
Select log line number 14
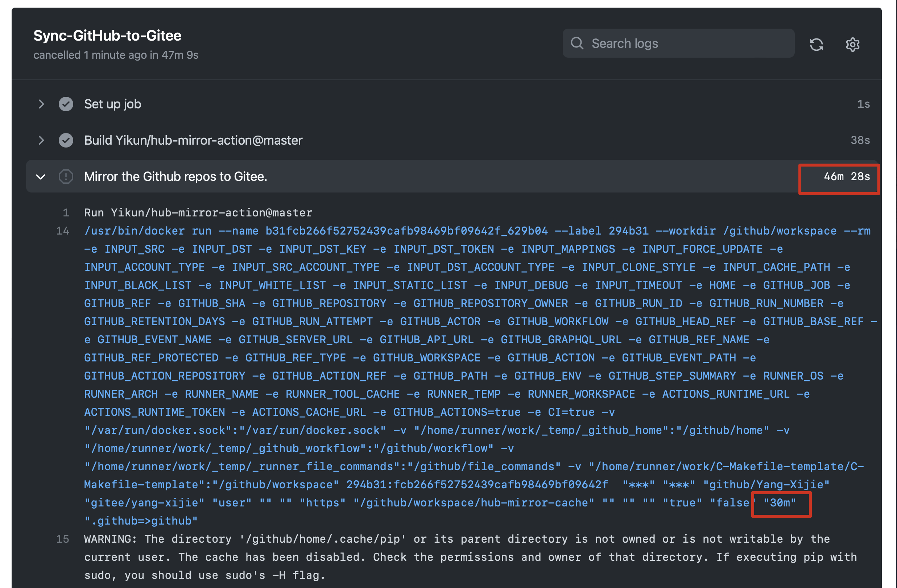pyautogui.click(x=63, y=231)
